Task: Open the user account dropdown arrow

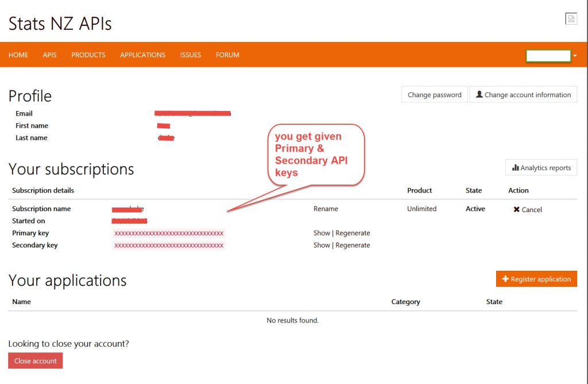Action: (575, 56)
